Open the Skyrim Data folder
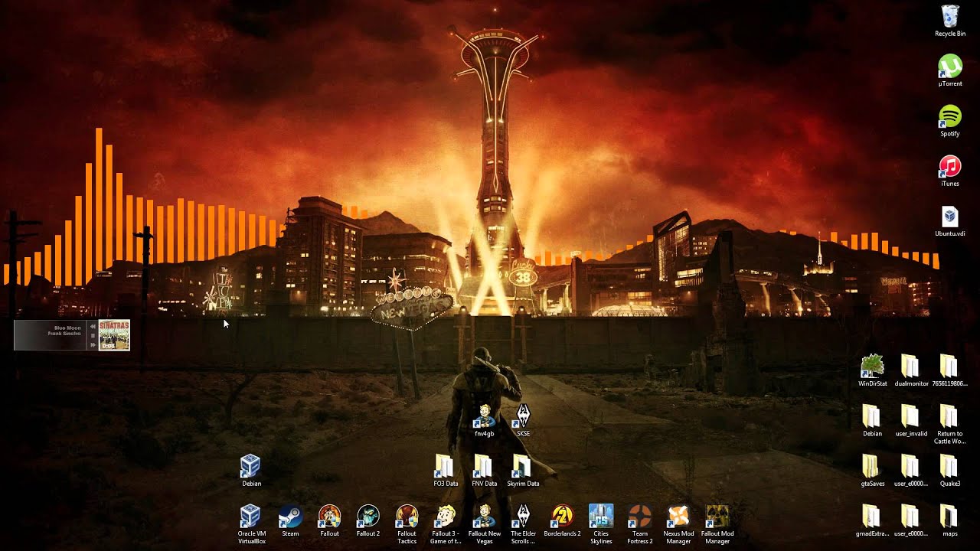This screenshot has width=980, height=551. 523,471
